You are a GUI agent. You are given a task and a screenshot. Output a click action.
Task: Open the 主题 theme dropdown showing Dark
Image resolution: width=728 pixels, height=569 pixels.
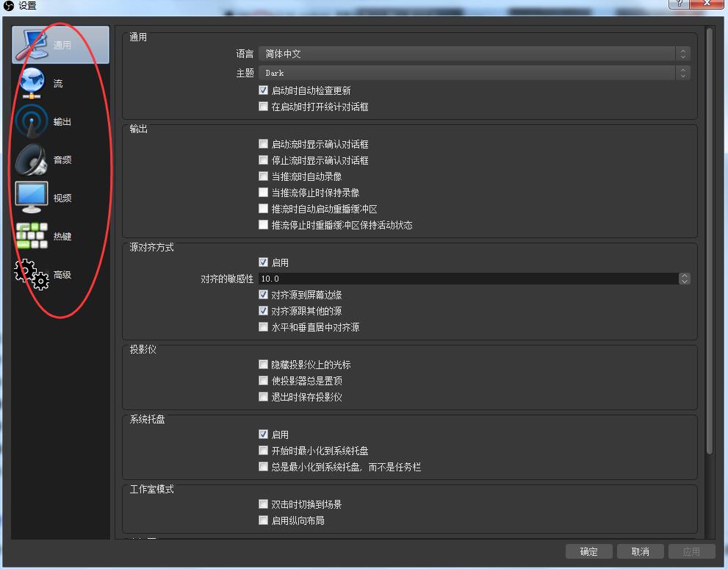pyautogui.click(x=470, y=72)
